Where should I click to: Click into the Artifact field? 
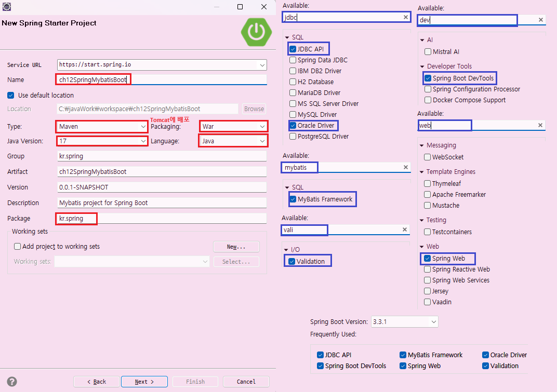[x=162, y=171]
